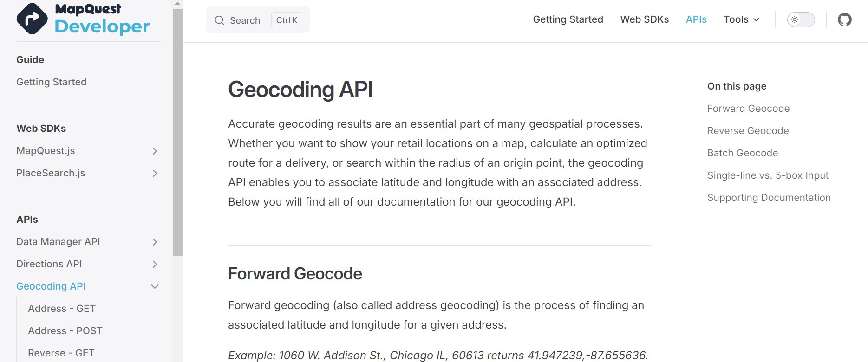Expand the PlaceSearch.js sidebar section
Image resolution: width=868 pixels, height=362 pixels.
155,173
